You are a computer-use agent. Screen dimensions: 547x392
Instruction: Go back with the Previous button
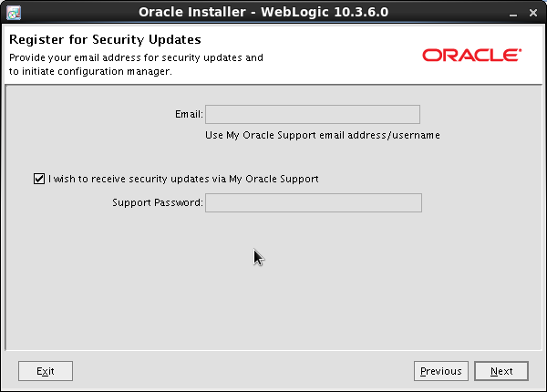[441, 371]
